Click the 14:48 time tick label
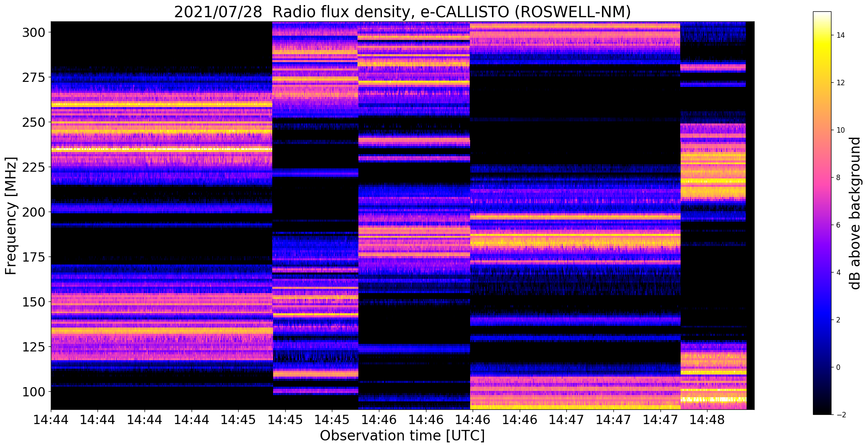868x448 pixels. 707,420
